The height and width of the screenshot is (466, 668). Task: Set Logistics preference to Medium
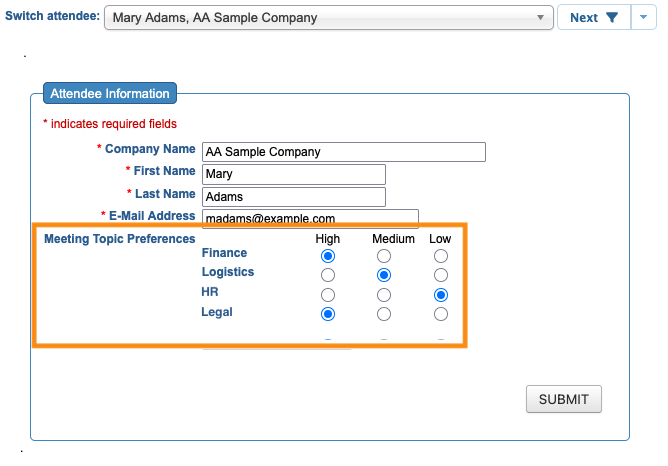click(x=384, y=275)
